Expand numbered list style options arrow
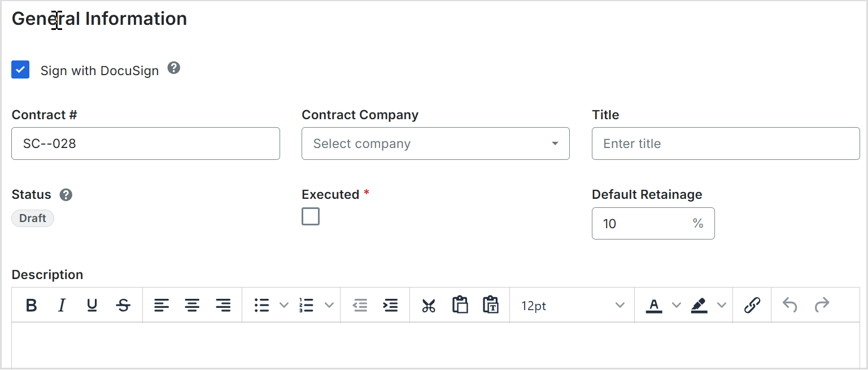 click(x=329, y=306)
